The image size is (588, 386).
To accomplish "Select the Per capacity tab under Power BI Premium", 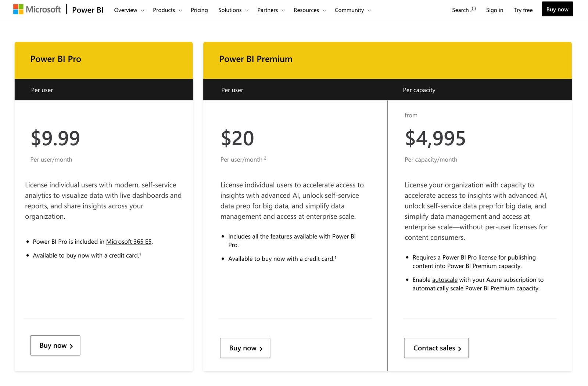I will pyautogui.click(x=419, y=90).
